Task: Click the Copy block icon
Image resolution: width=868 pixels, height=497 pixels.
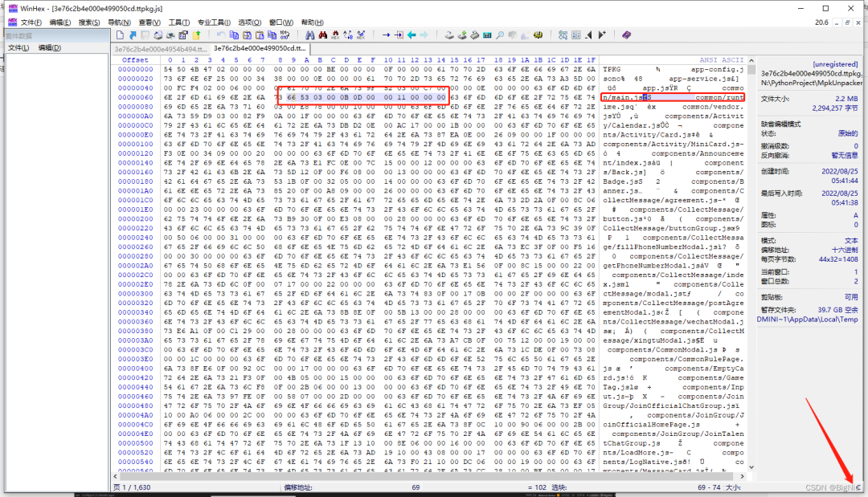Action: [234, 35]
